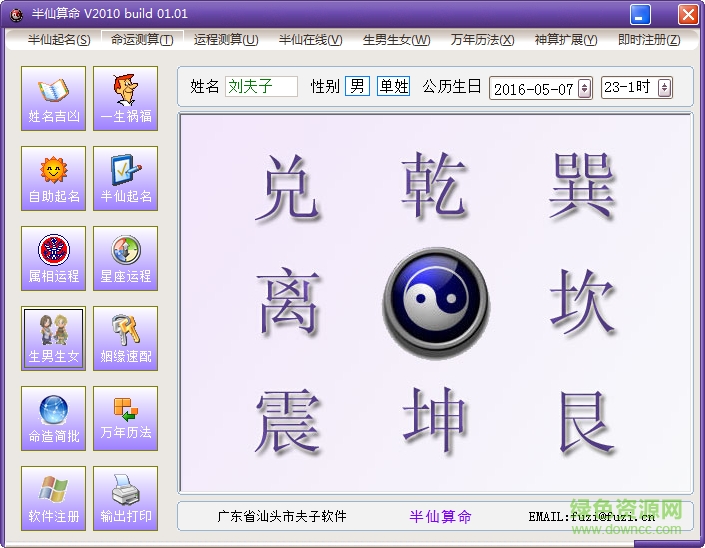
Task: Minimize the 半仙算命 window
Action: point(640,14)
